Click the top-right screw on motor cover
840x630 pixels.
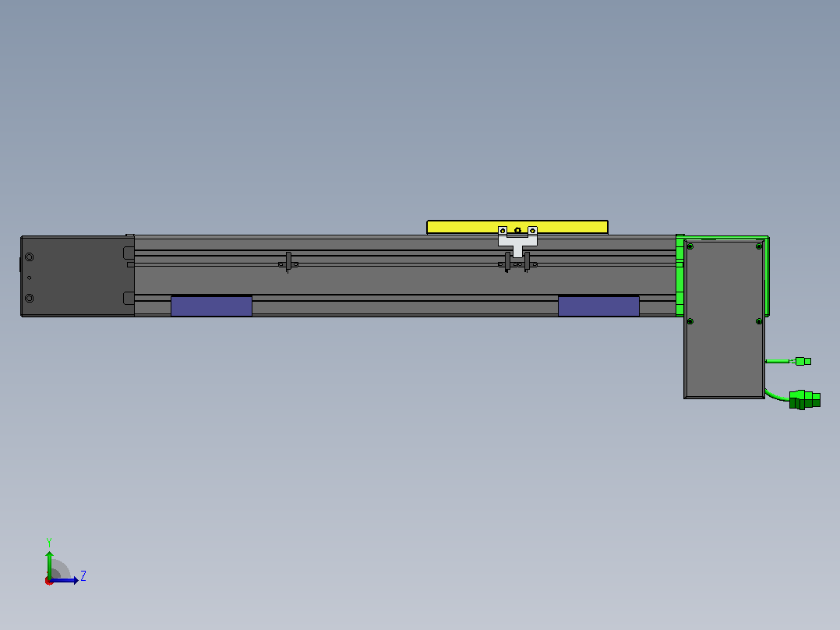coord(759,246)
